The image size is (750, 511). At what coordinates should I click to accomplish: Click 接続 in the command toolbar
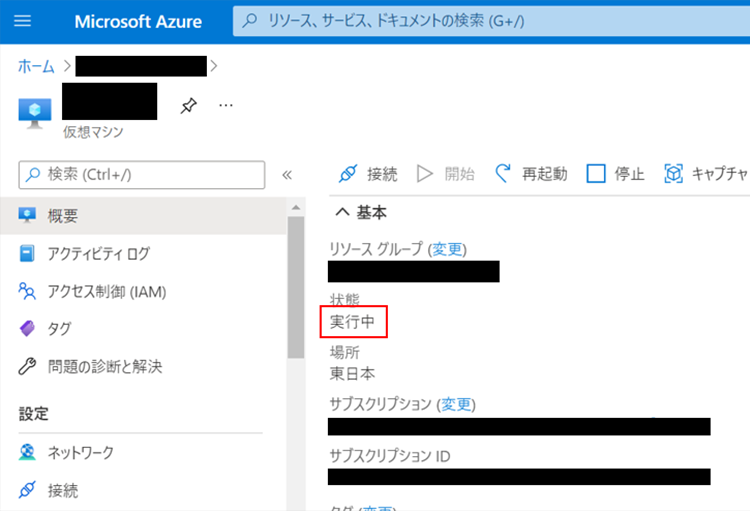pyautogui.click(x=367, y=174)
